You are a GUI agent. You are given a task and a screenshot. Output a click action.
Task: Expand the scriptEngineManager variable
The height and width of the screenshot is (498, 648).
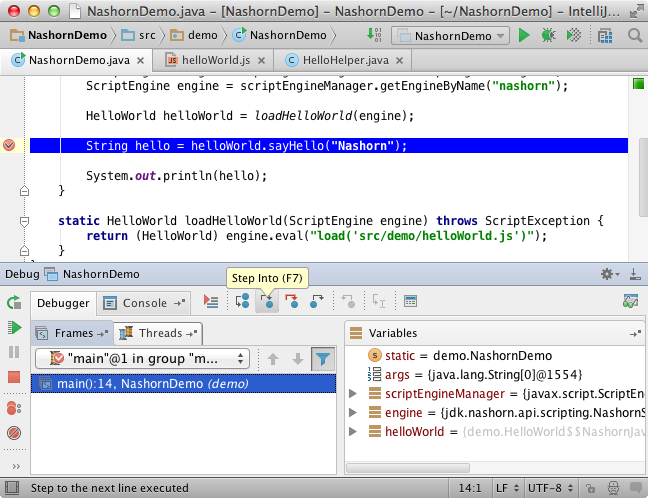[353, 393]
